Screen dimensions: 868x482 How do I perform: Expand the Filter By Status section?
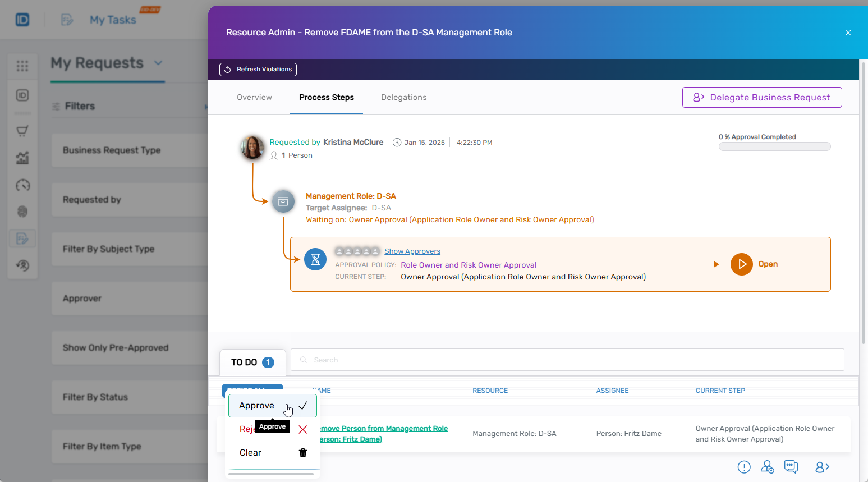tap(129, 397)
